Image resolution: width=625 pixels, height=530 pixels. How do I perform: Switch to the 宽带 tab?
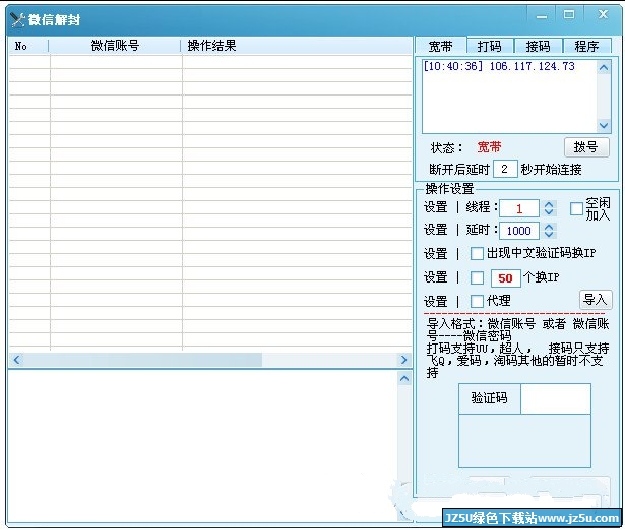tap(440, 46)
